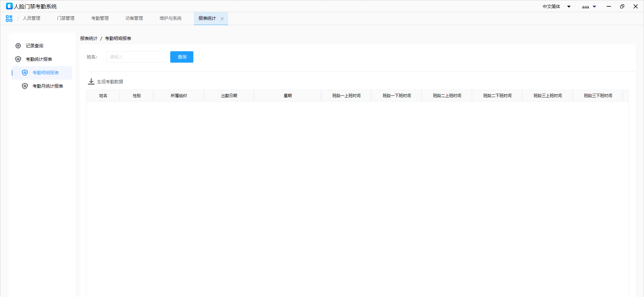Focus the 姓名 input field
Viewport: 644px width, 297px height.
click(x=136, y=57)
